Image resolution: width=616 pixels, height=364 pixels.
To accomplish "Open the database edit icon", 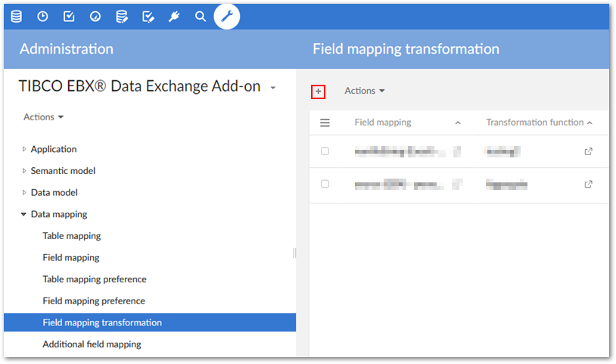I will pos(122,16).
